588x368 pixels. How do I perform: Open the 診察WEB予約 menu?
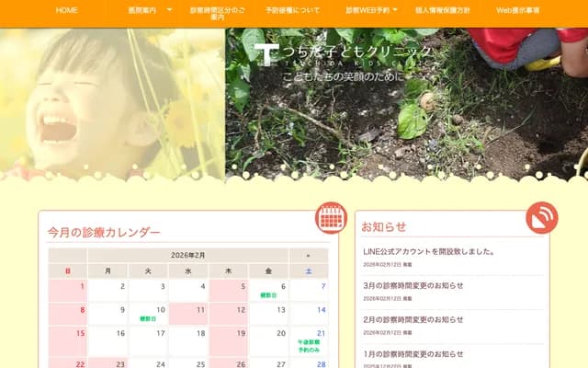click(x=367, y=10)
